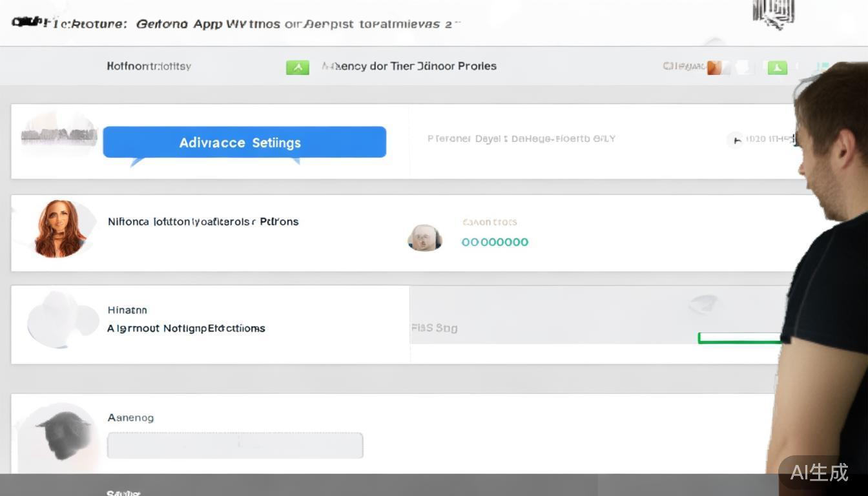
Task: Click the dark avatar next to Aanenog
Action: [x=63, y=433]
